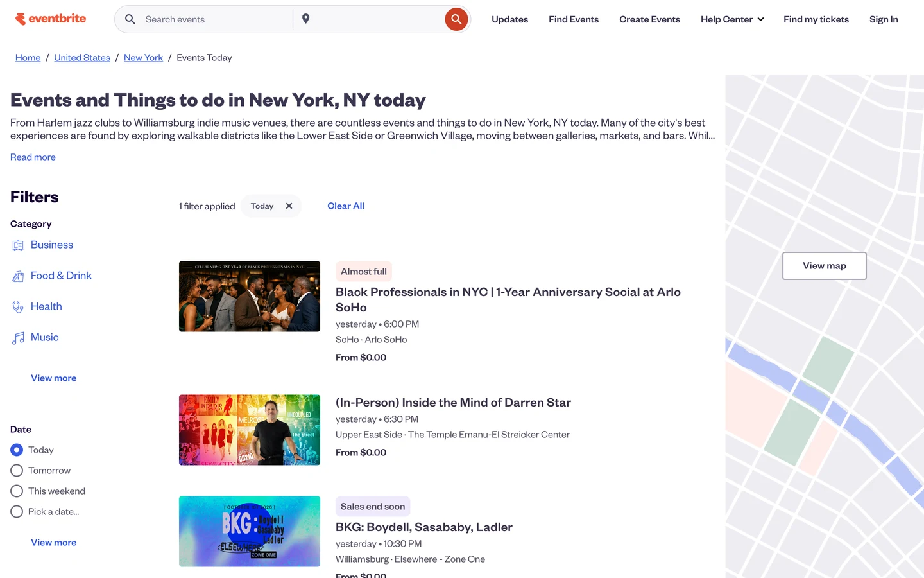Click the Sign In link
This screenshot has height=578, width=924.
(x=884, y=19)
